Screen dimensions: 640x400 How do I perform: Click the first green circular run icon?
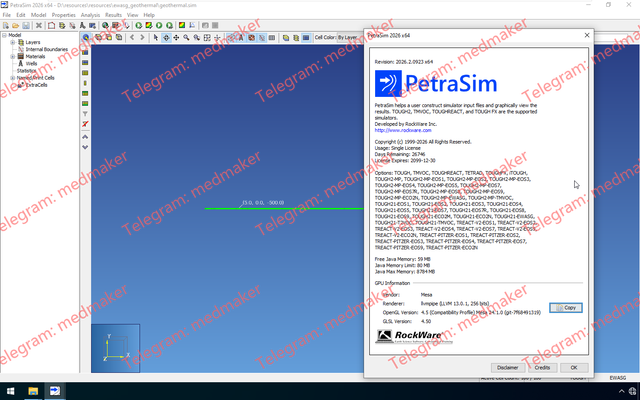tap(139, 25)
